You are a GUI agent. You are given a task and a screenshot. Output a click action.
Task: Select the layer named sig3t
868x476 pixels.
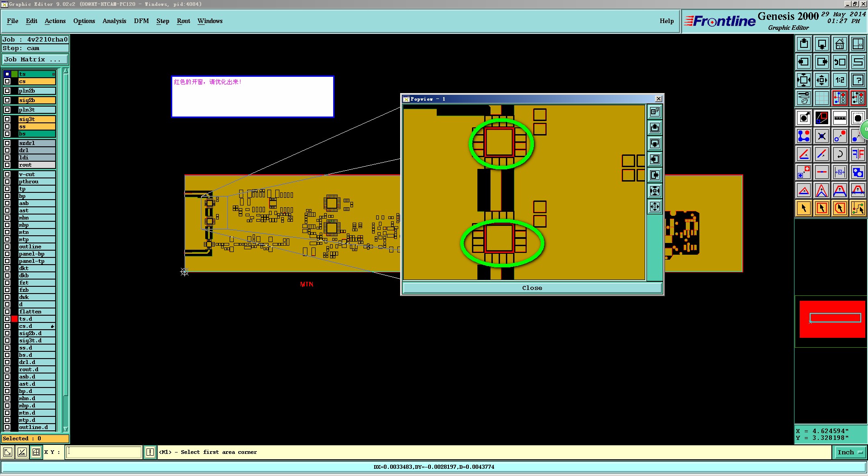coord(37,119)
